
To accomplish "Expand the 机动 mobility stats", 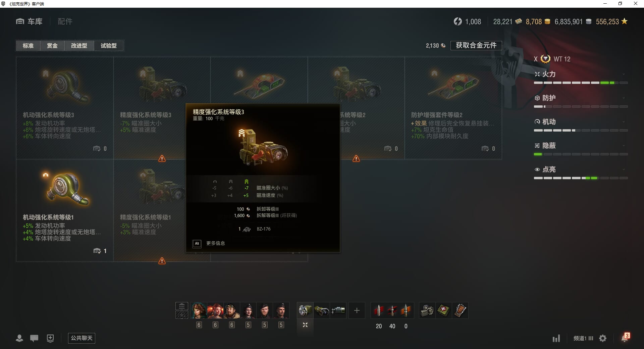I will (x=581, y=122).
